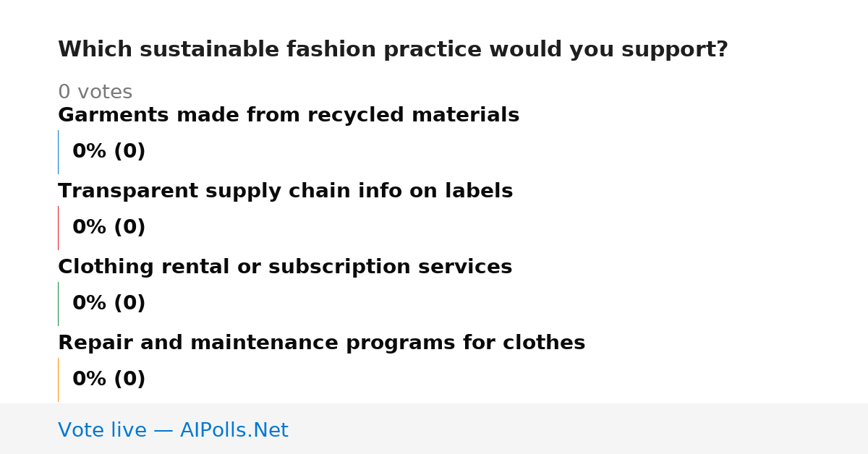Click the blue bar for recycled materials

coord(59,152)
